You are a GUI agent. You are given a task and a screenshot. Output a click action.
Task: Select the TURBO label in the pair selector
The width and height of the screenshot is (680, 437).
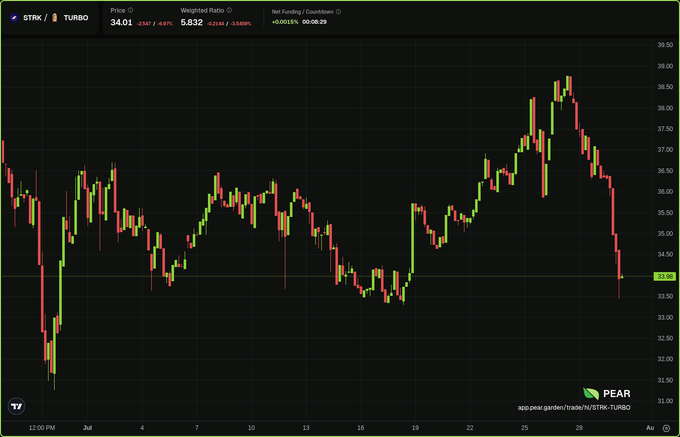coord(76,18)
